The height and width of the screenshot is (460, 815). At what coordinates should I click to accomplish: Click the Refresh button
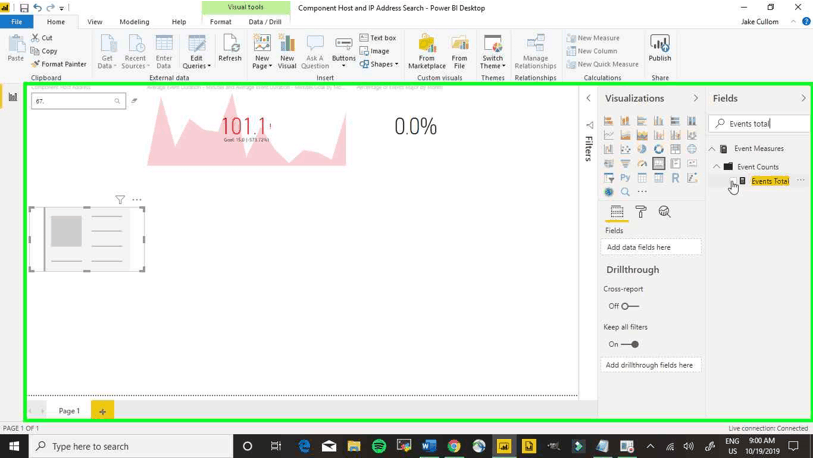pyautogui.click(x=230, y=48)
